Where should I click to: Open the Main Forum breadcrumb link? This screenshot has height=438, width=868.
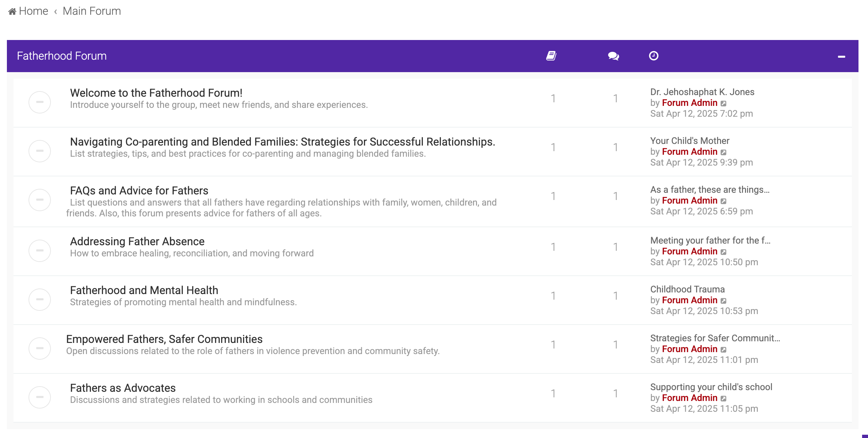point(92,11)
